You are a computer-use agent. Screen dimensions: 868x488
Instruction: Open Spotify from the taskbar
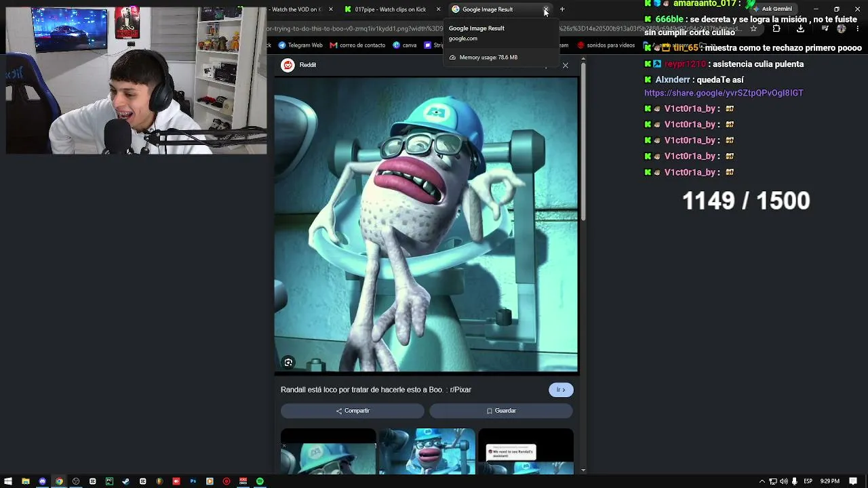pos(260,481)
